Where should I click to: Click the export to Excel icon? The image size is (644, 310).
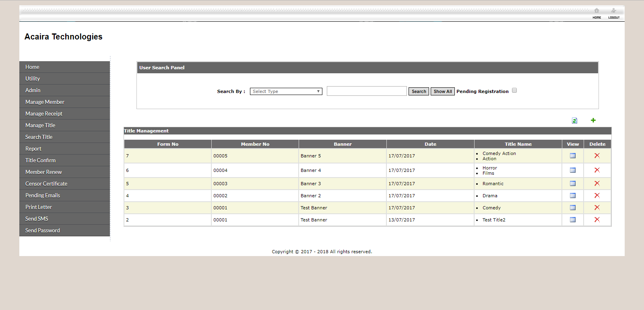pyautogui.click(x=574, y=121)
